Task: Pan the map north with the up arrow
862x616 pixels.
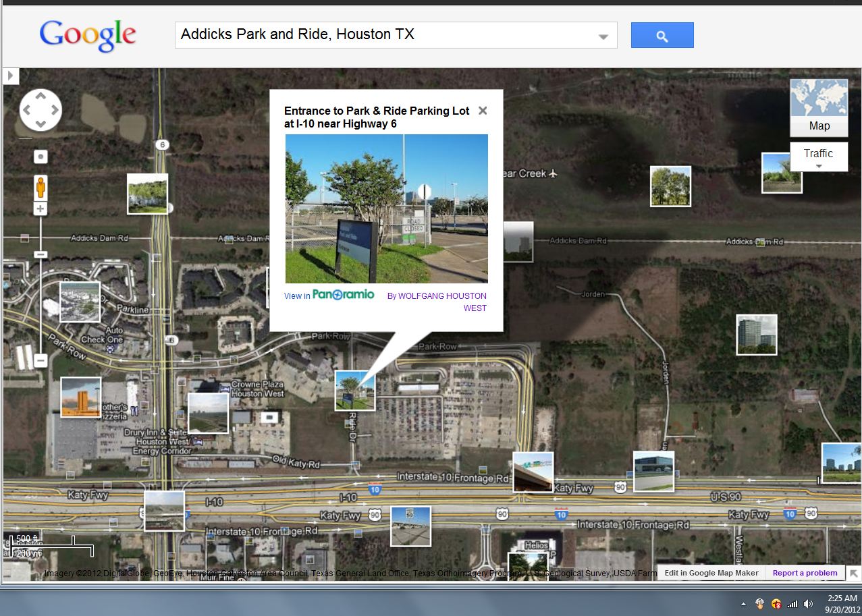Action: [41, 96]
